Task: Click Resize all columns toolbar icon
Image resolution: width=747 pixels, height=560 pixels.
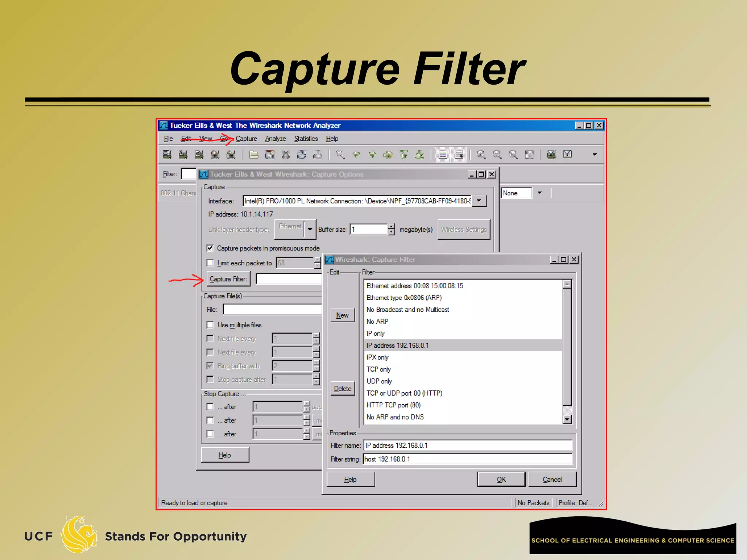Action: 529,155
